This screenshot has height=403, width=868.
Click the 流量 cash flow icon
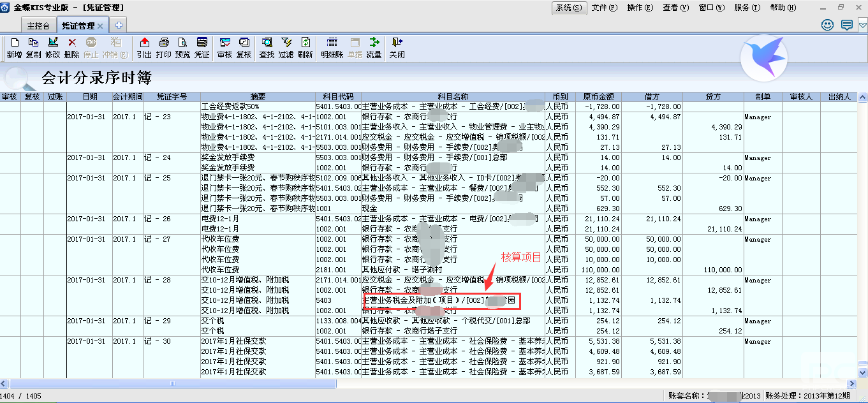(374, 48)
